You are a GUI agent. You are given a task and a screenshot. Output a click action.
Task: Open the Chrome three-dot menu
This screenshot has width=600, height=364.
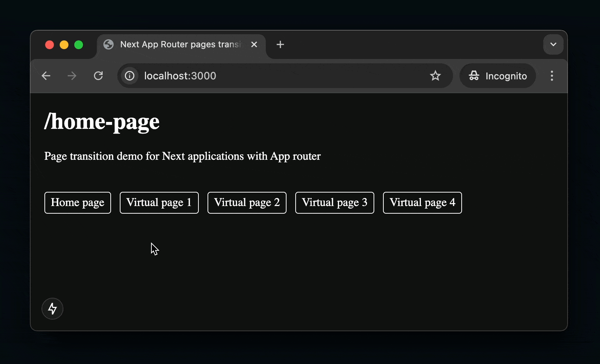pos(552,76)
